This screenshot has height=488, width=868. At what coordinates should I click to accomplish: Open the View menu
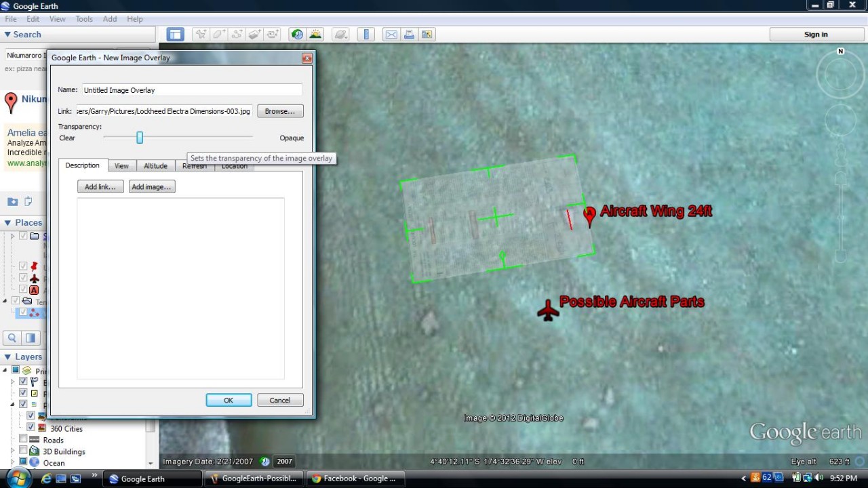click(x=58, y=19)
